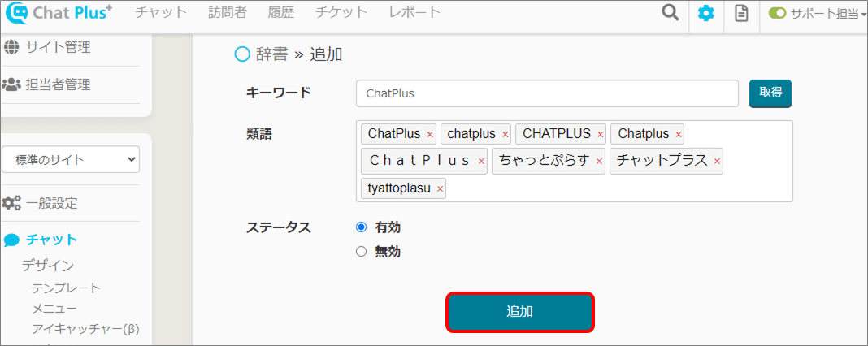Click the 類語 label

coord(259,133)
